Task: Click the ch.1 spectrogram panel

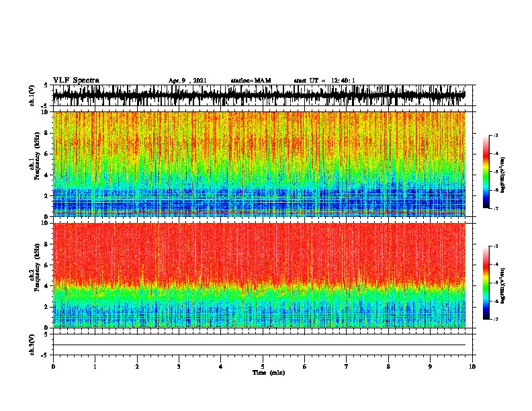Action: 259,164
